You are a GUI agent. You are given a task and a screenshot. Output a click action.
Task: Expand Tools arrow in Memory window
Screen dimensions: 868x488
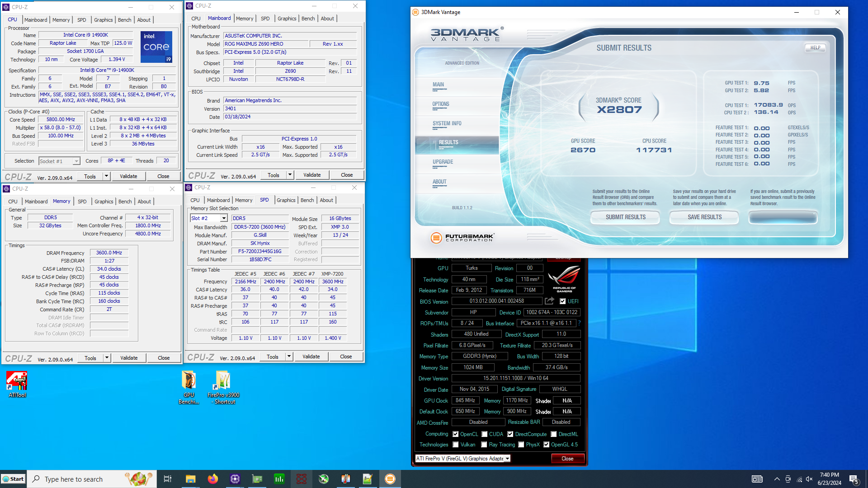(107, 358)
